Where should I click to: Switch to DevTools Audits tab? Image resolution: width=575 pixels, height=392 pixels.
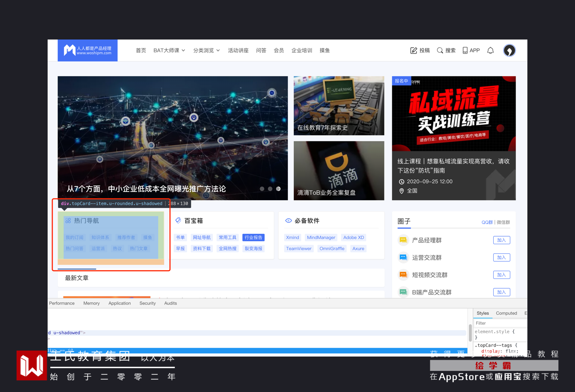(x=170, y=303)
